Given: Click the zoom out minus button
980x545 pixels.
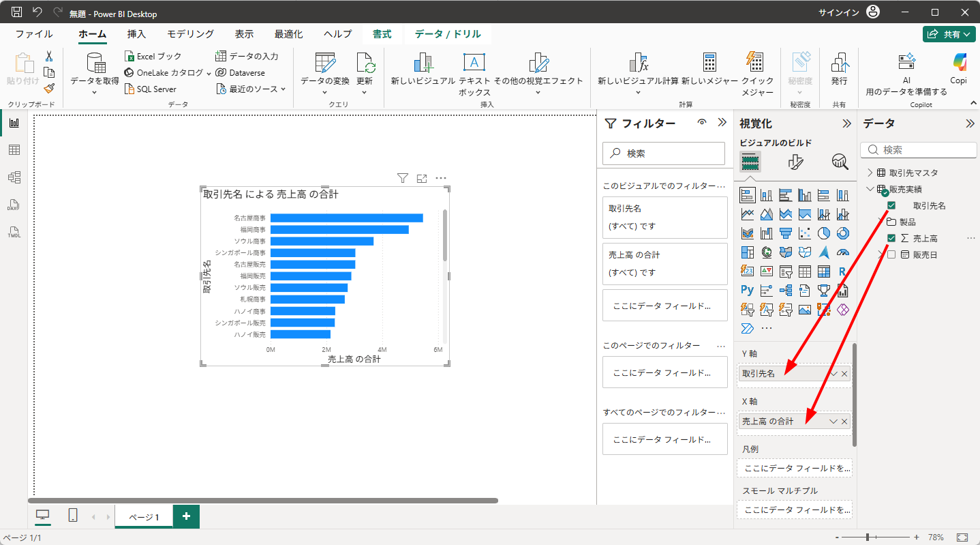Looking at the screenshot, I should 836,537.
